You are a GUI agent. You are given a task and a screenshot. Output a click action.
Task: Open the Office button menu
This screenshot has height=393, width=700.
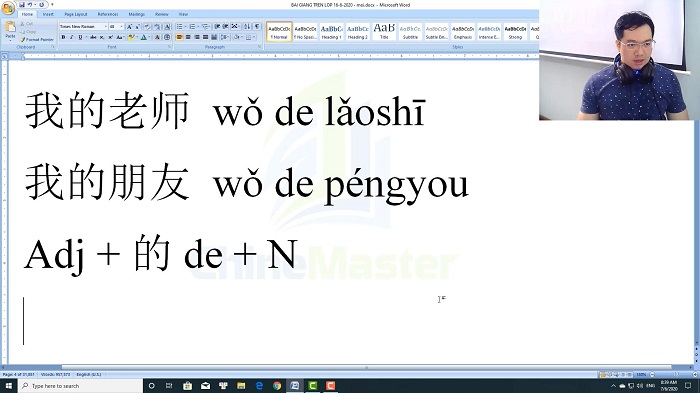tap(8, 8)
